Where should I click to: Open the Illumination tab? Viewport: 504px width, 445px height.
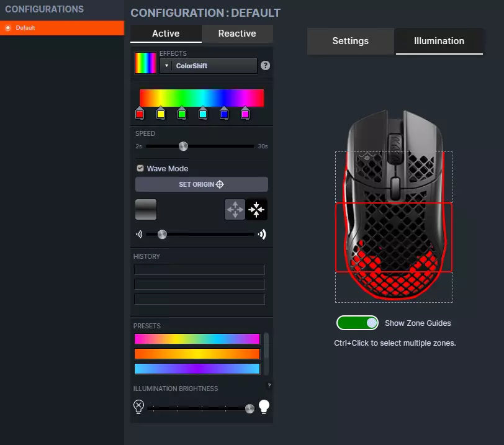[x=439, y=41]
